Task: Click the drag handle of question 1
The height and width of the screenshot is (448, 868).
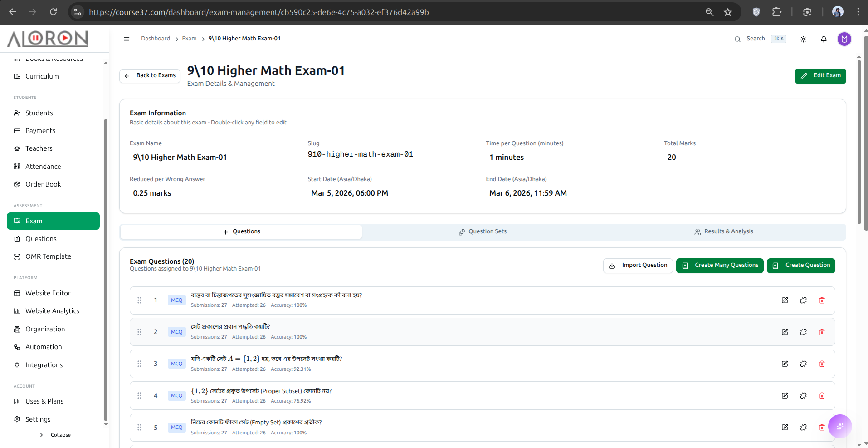Action: (139, 300)
